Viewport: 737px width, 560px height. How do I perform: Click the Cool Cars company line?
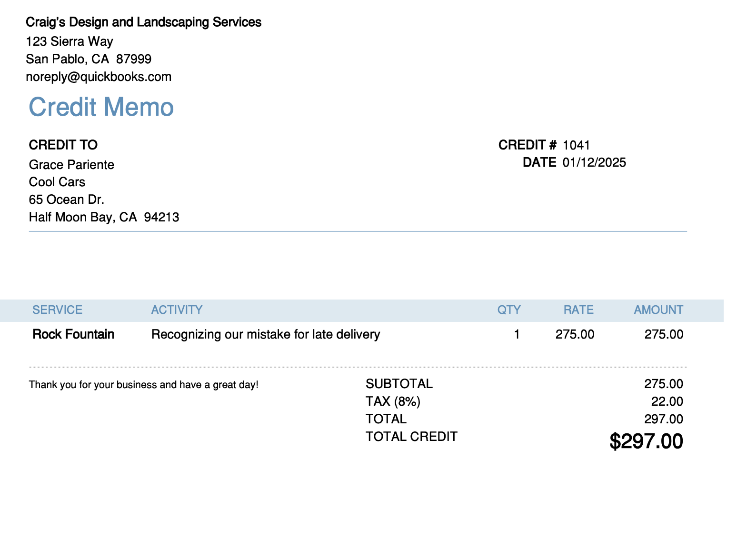57,182
